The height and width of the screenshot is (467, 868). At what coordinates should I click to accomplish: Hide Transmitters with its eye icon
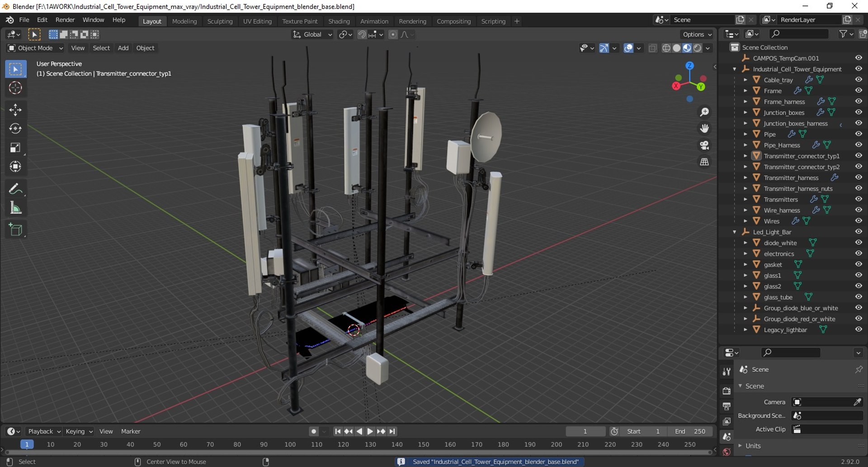click(x=859, y=199)
